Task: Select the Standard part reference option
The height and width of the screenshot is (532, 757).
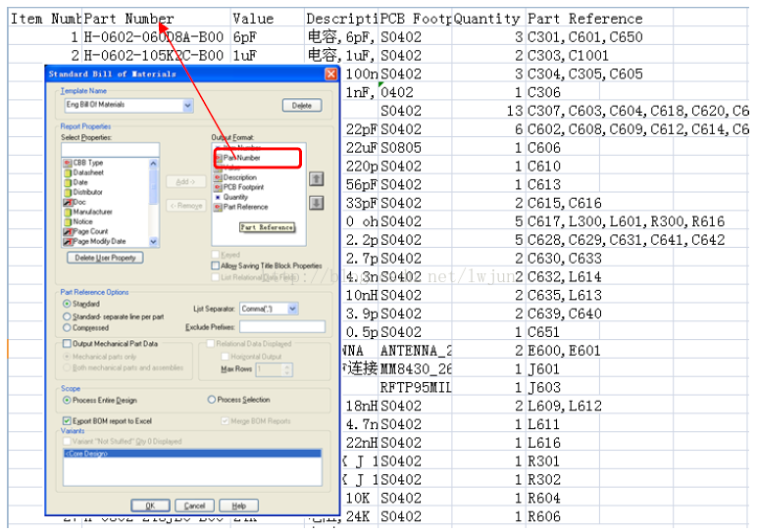Action: coord(67,304)
